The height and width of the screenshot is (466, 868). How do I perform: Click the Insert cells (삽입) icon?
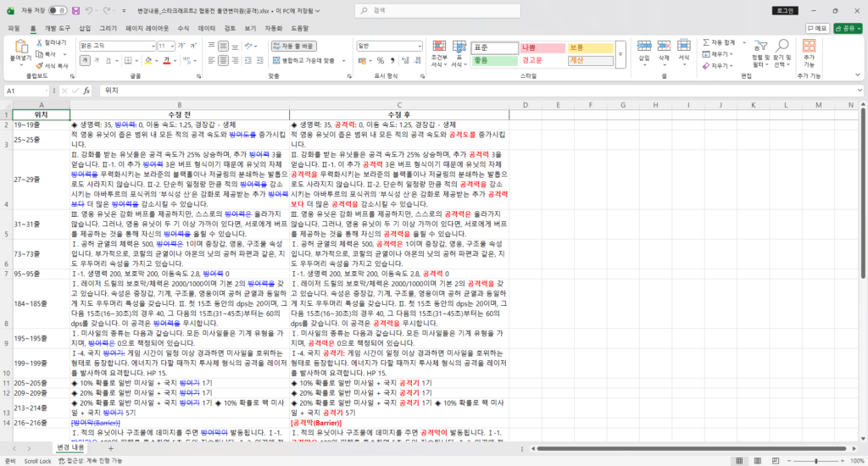click(644, 46)
